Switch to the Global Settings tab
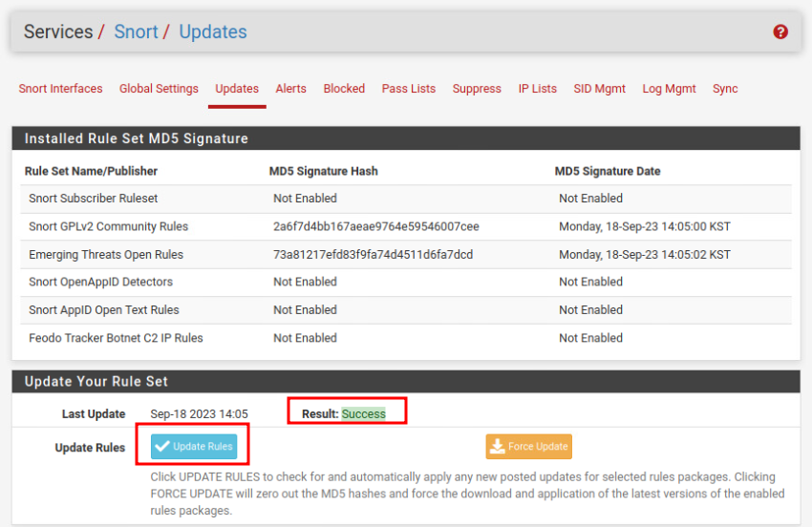This screenshot has height=527, width=812. pos(159,89)
